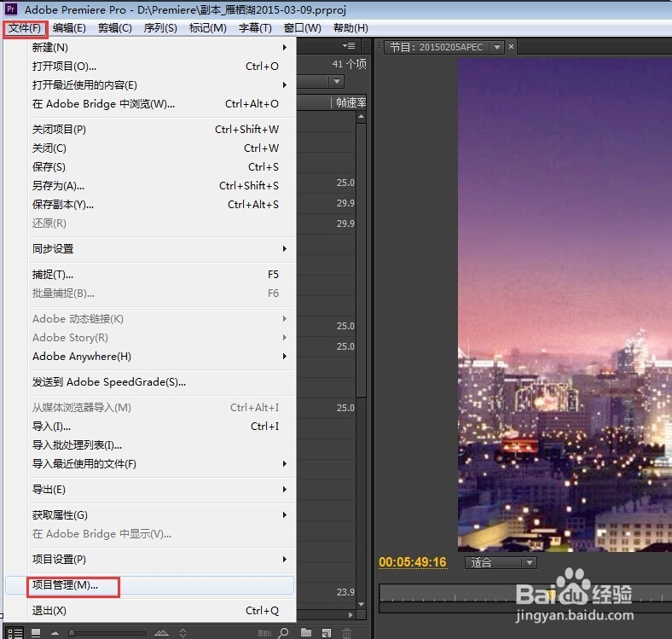Screen dimensions: 672x639
Task: Click the 41 个项 item count
Action: click(x=350, y=64)
